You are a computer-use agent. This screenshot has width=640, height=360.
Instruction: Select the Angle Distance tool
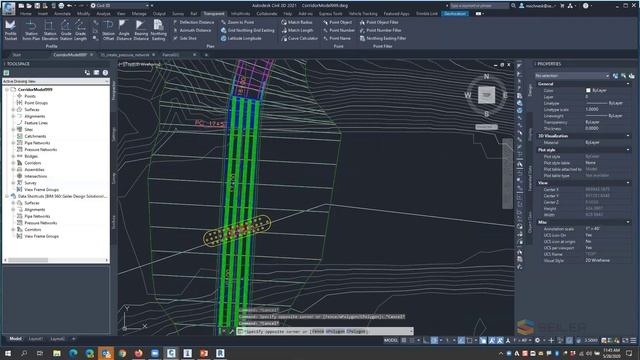pos(124,30)
